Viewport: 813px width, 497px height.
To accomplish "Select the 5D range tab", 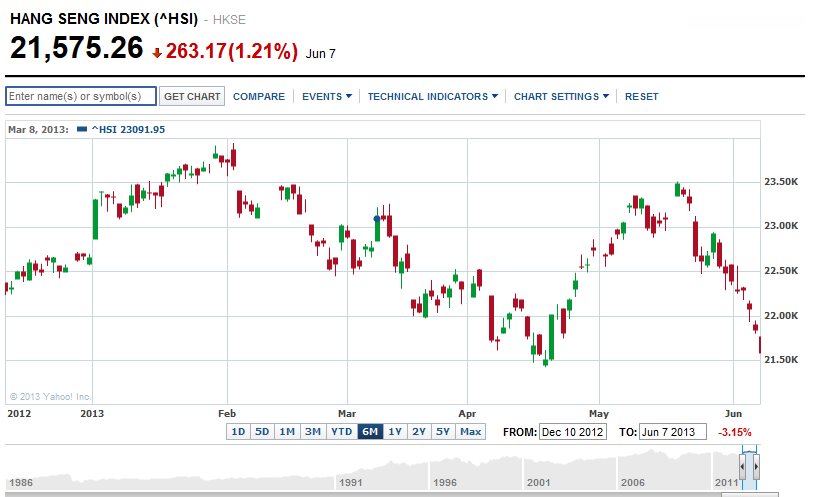I will point(262,431).
